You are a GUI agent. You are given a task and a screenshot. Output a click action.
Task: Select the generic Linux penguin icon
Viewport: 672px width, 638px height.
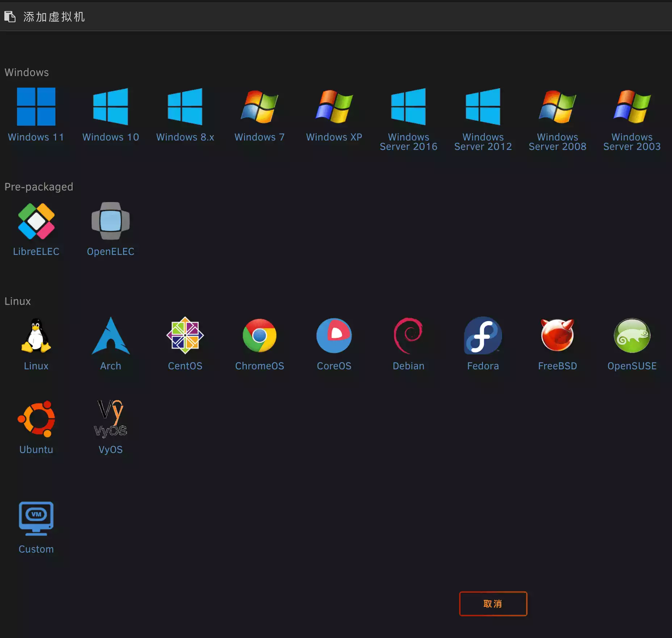(x=36, y=336)
